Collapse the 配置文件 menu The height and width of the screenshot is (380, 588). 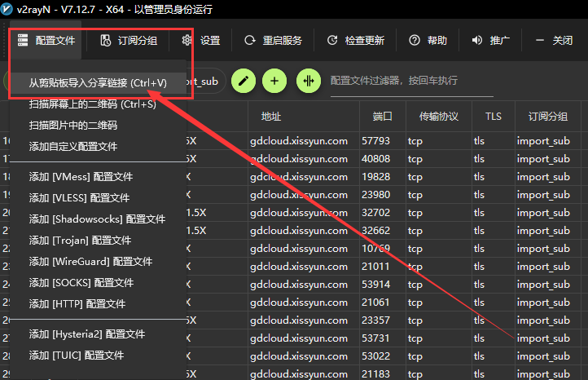46,41
